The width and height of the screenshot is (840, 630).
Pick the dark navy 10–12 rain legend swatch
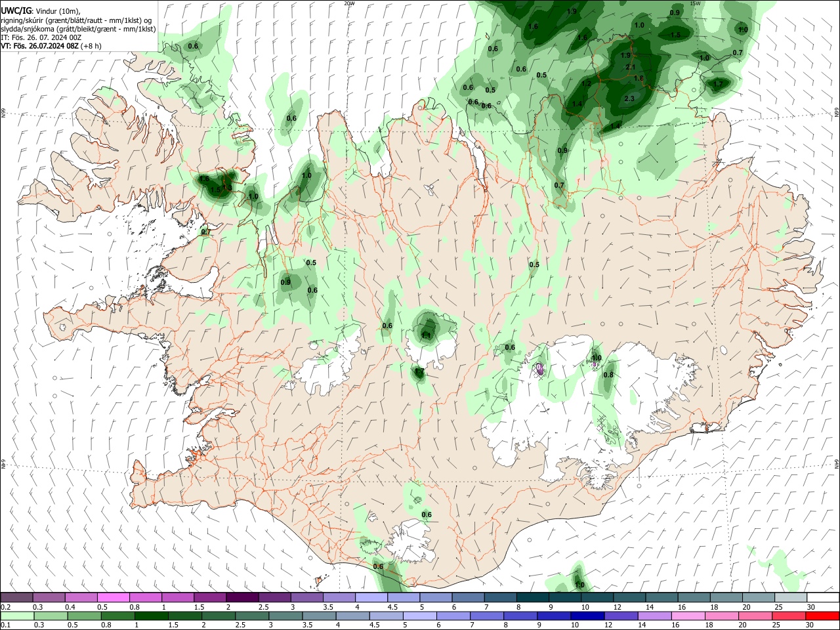(x=587, y=616)
